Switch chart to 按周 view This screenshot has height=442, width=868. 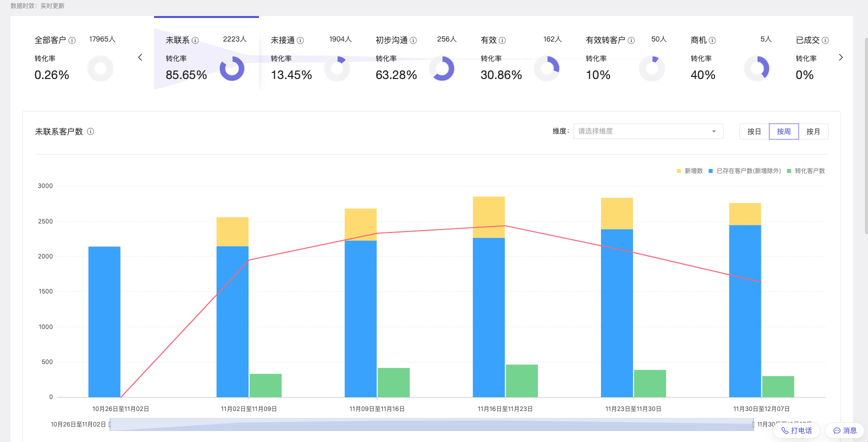(x=783, y=131)
